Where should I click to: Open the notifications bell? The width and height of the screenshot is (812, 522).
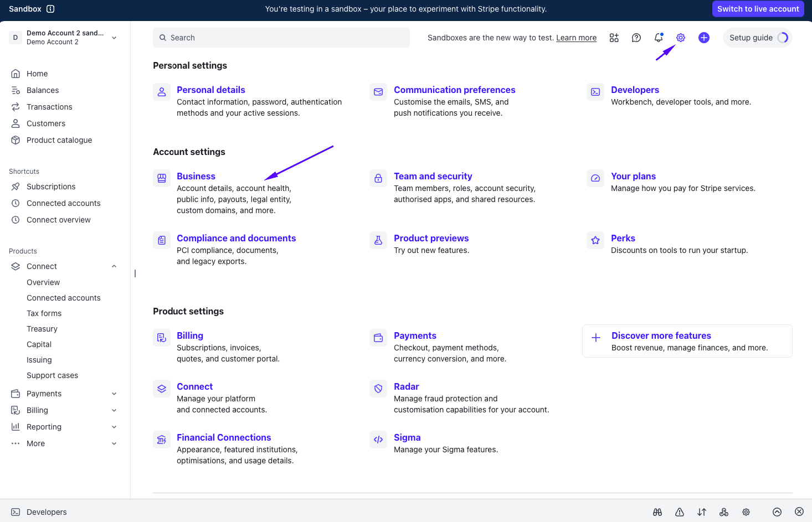click(x=659, y=38)
